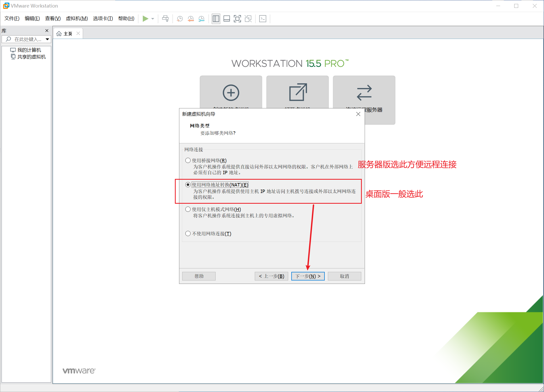Close the 库 library panel
The image size is (544, 392).
coord(47,31)
